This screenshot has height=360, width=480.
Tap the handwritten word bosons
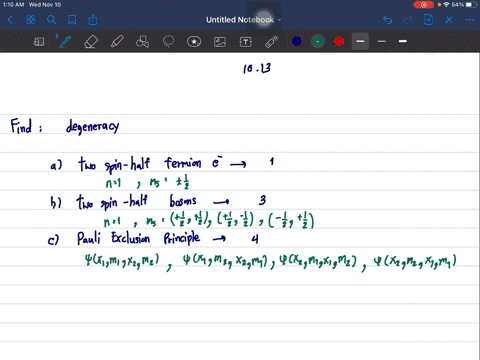coord(183,201)
